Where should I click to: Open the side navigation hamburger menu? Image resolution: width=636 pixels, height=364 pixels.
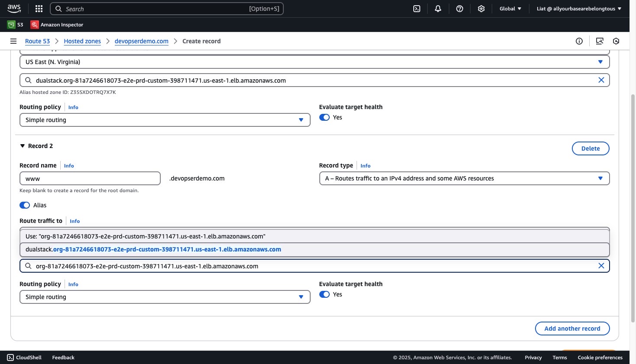tap(13, 41)
